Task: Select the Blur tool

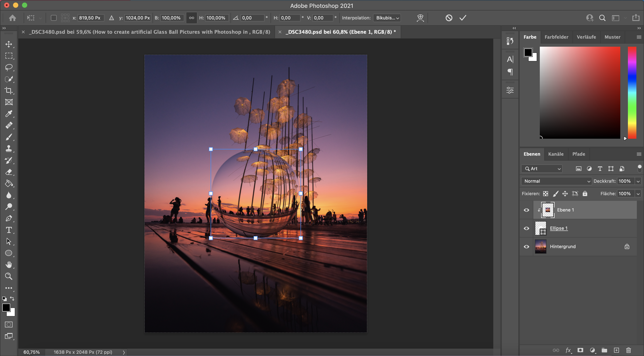Action: [x=9, y=195]
